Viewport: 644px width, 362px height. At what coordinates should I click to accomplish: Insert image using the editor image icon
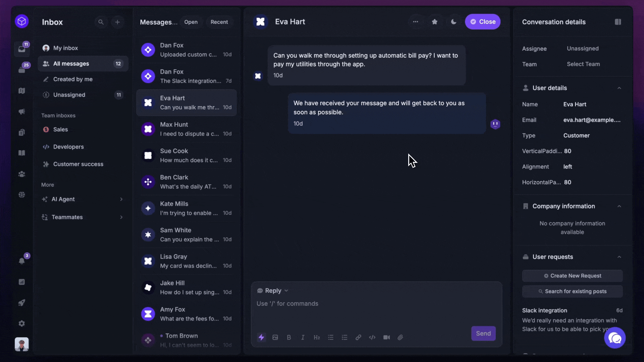275,337
